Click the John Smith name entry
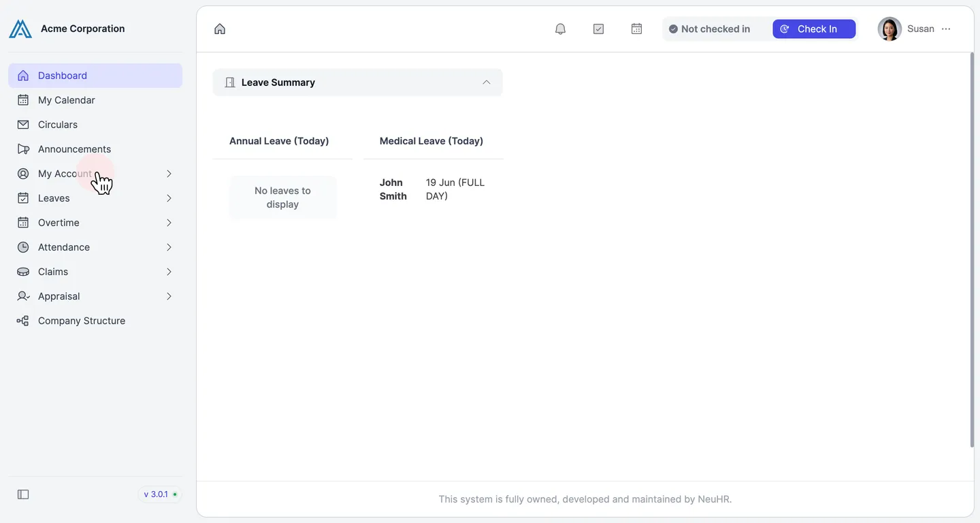 coord(393,189)
